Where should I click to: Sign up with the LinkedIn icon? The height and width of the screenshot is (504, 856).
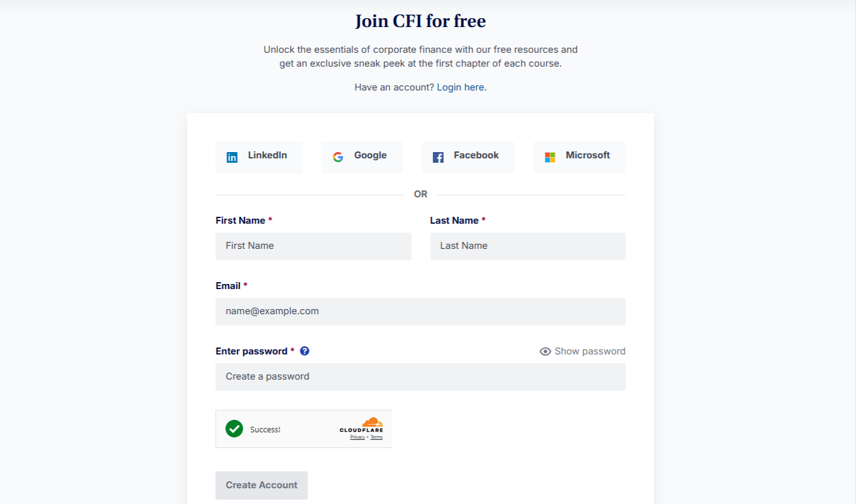pos(232,157)
